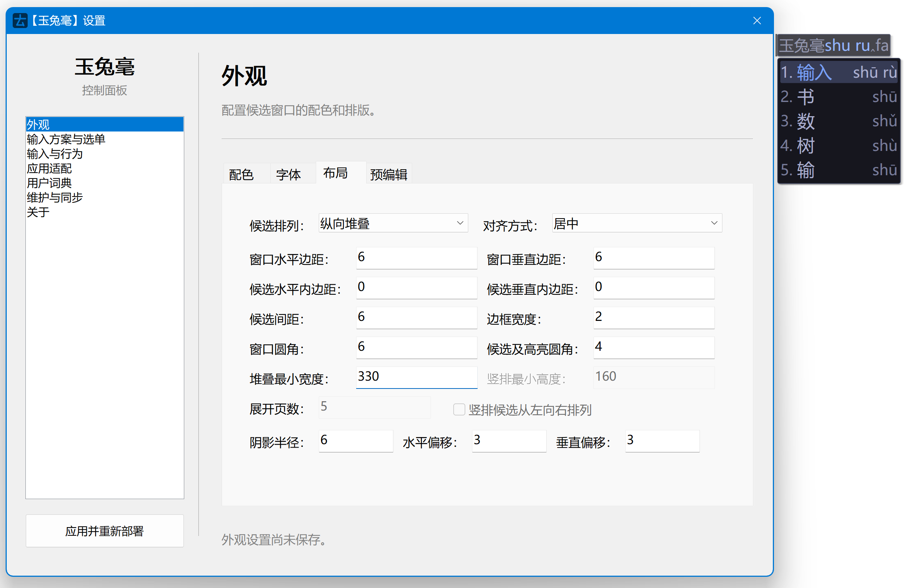910x588 pixels.
Task: Click the 外观设置尚未保存。 status message
Action: pos(274,539)
